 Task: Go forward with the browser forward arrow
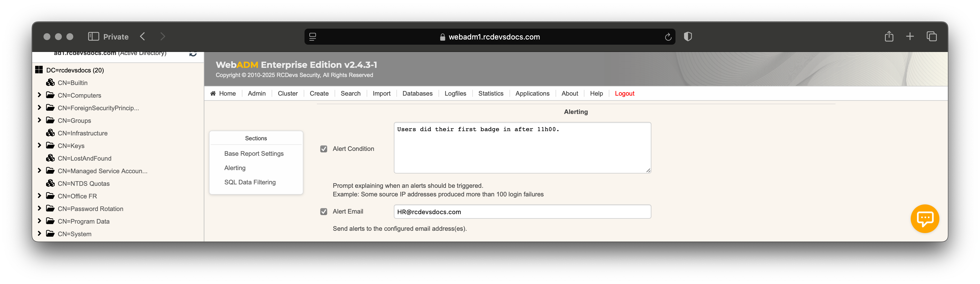(163, 37)
